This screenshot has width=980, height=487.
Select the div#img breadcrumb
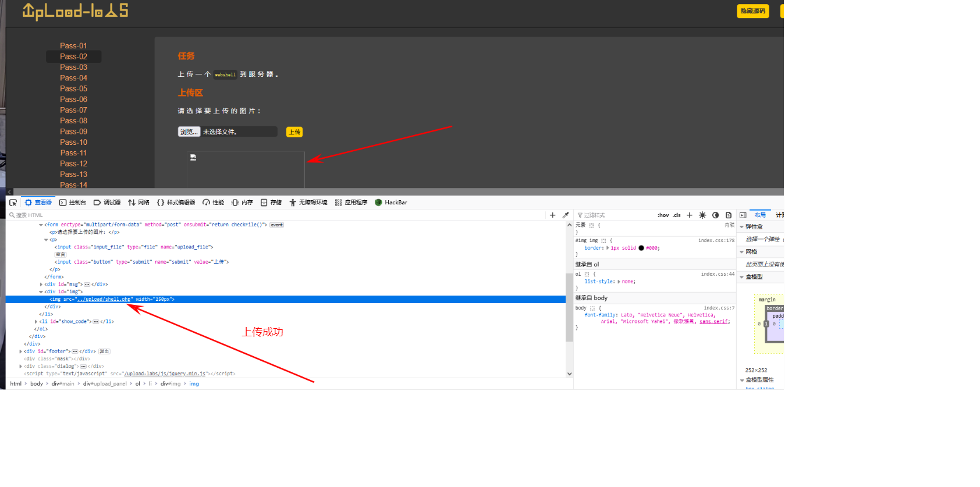171,384
